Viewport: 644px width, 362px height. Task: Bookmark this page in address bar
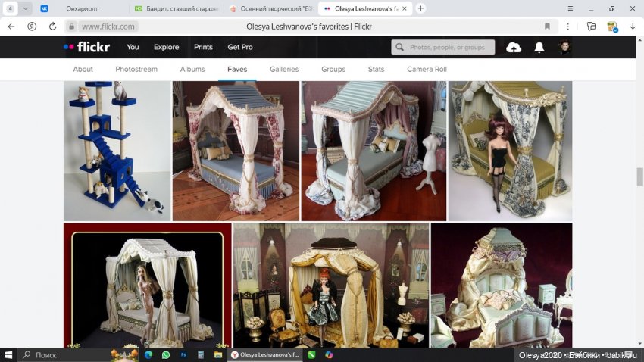[547, 26]
